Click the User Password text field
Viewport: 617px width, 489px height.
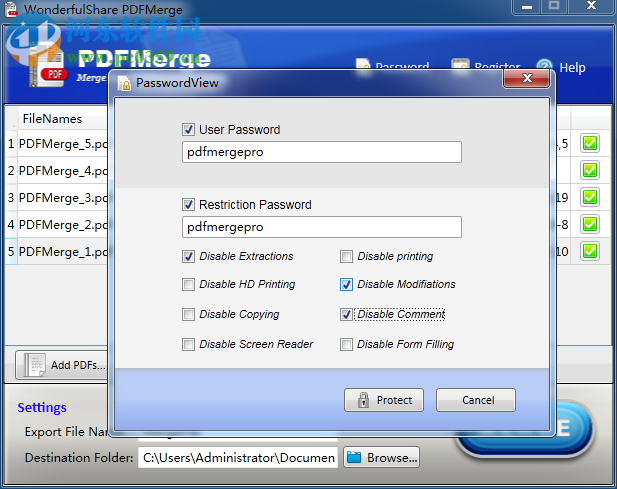coord(322,152)
